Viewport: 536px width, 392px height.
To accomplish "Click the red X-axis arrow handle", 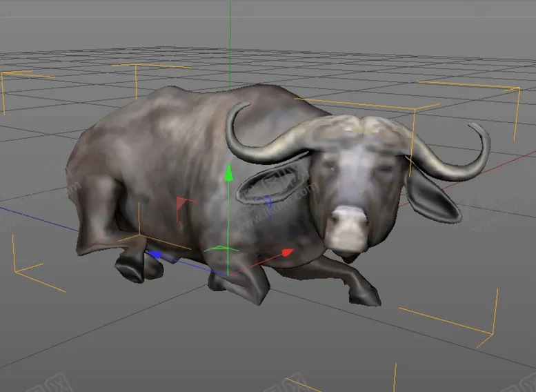I will coord(288,253).
